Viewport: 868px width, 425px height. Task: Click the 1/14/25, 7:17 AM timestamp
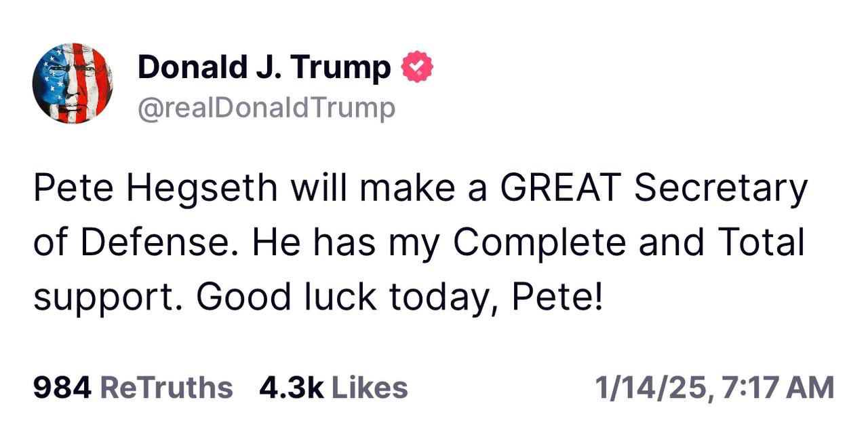[x=714, y=388]
